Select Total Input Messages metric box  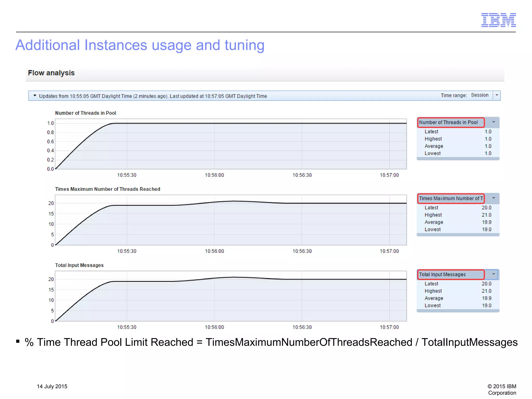coord(451,274)
